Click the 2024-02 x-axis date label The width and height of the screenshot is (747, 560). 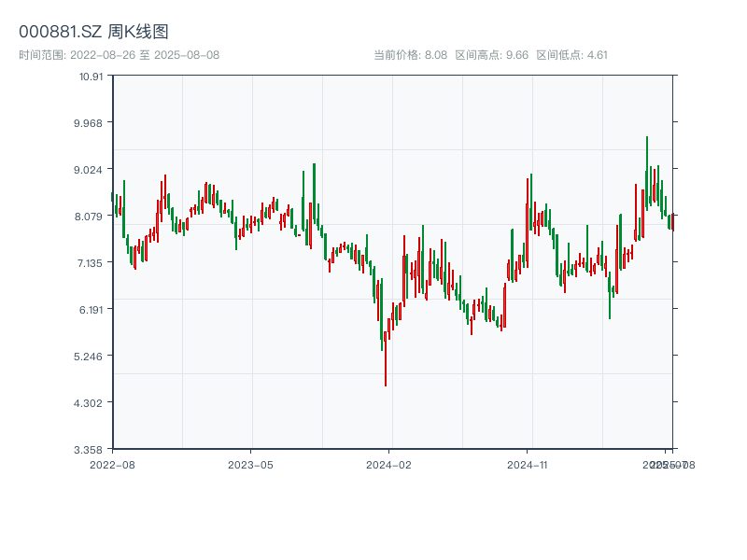pos(388,464)
